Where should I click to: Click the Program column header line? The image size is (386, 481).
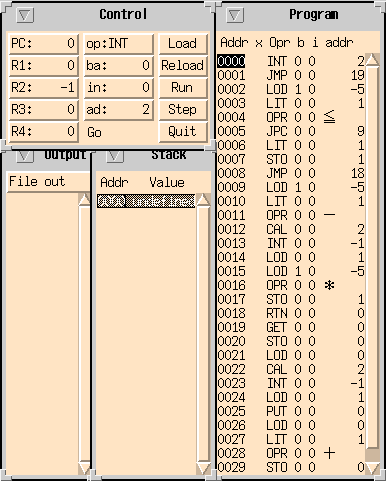[x=287, y=43]
